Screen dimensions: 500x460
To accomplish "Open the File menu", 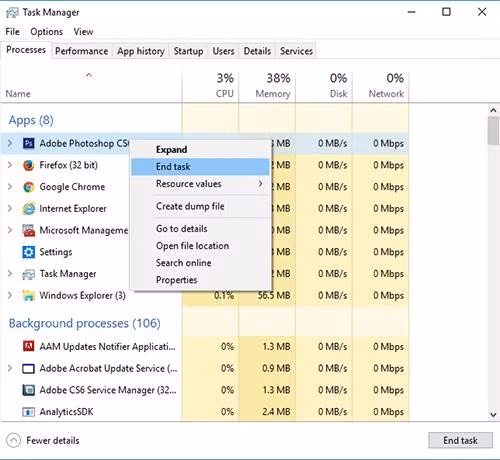I will tap(13, 32).
